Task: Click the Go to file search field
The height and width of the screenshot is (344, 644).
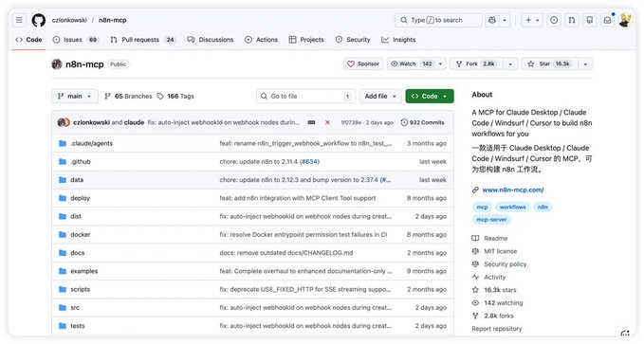Action: pos(306,96)
